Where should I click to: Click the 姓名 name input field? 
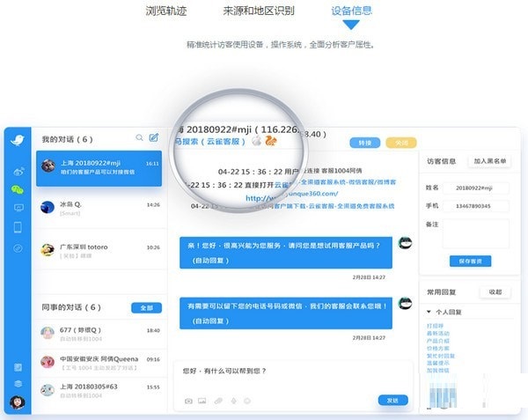(x=476, y=188)
